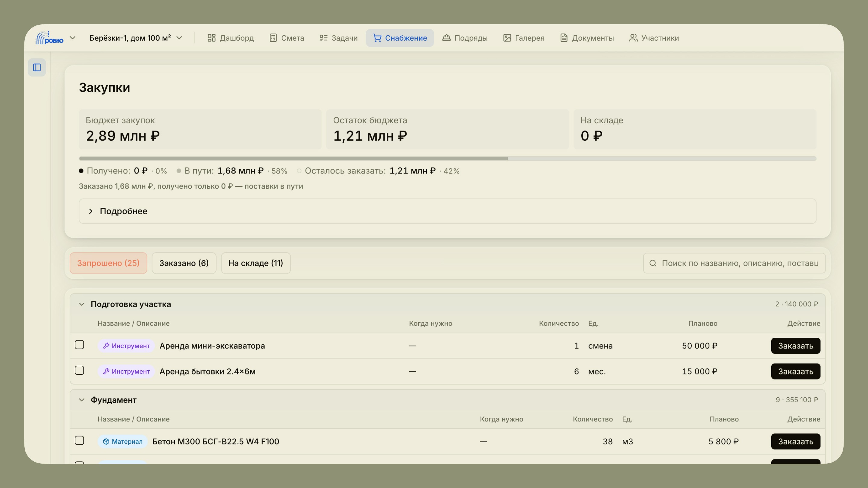Focus the search by name field
Screen dimensions: 868x488
click(x=734, y=263)
